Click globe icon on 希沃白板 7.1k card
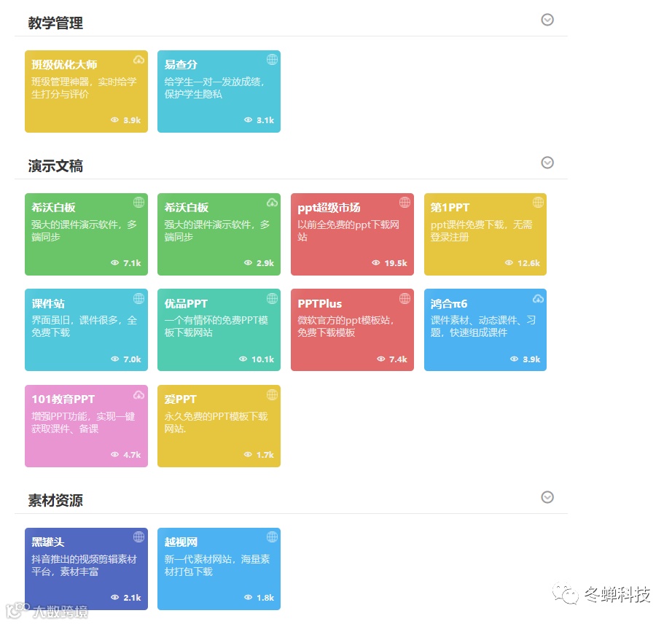 coord(138,202)
